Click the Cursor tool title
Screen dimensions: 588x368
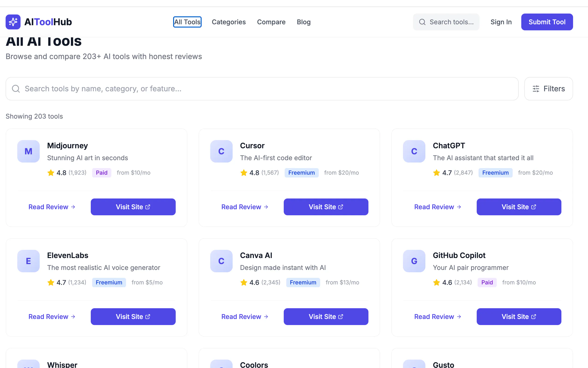(x=252, y=145)
